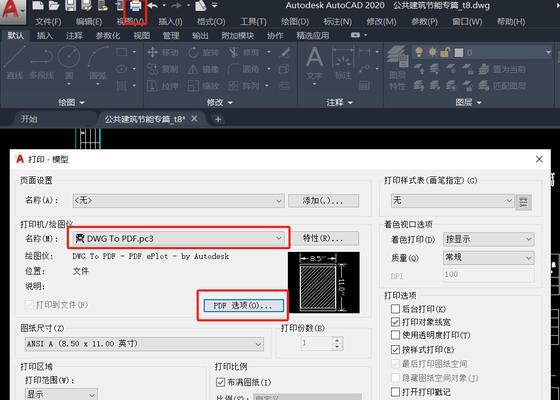Open the 格式(O) menu
The height and width of the screenshot is (400, 560).
(x=211, y=22)
